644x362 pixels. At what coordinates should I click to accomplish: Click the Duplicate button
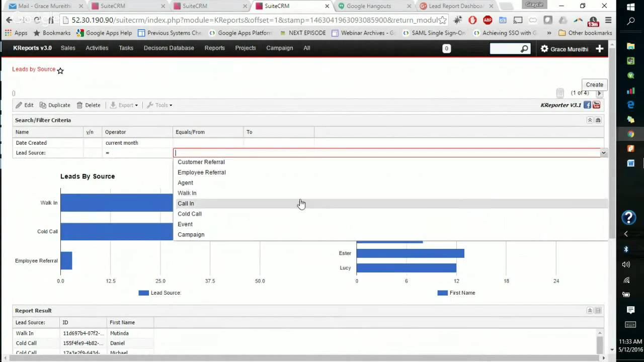[x=55, y=105]
